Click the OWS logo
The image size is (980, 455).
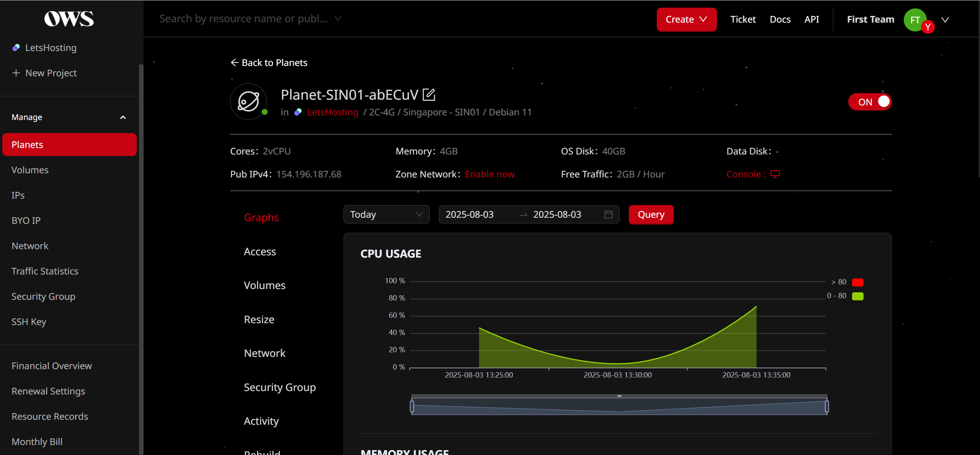pos(69,19)
